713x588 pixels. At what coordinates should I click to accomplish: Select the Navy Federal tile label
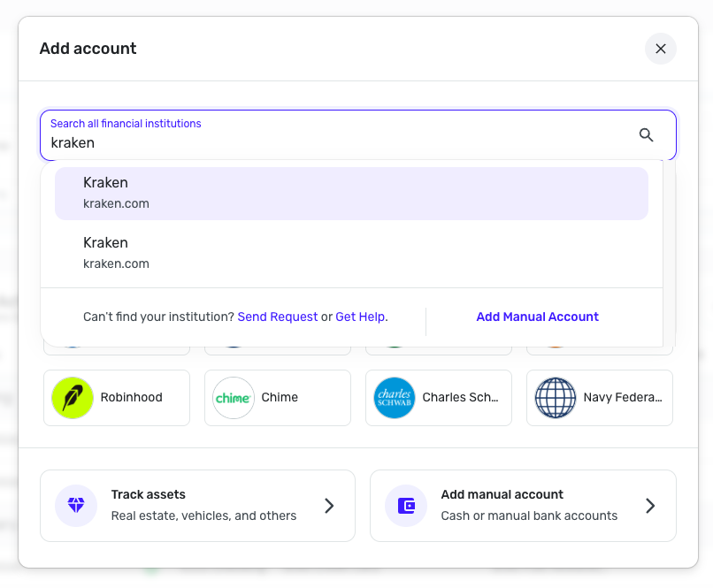pos(622,398)
